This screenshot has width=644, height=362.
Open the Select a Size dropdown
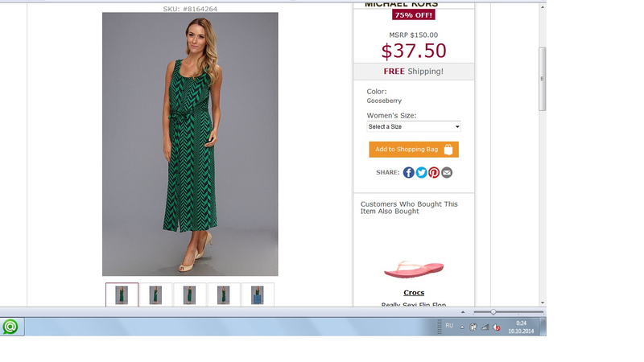414,126
